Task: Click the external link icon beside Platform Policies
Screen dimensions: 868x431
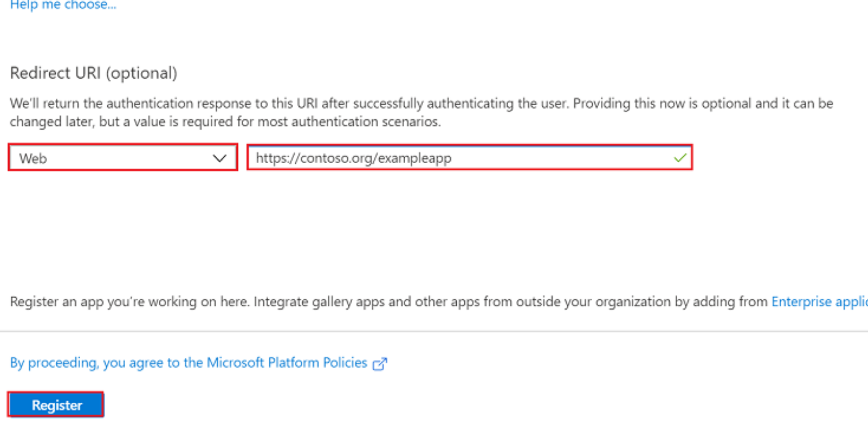Action: tap(380, 364)
